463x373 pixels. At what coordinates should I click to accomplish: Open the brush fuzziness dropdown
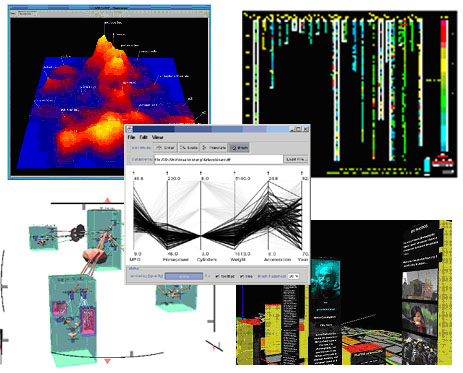pos(294,276)
